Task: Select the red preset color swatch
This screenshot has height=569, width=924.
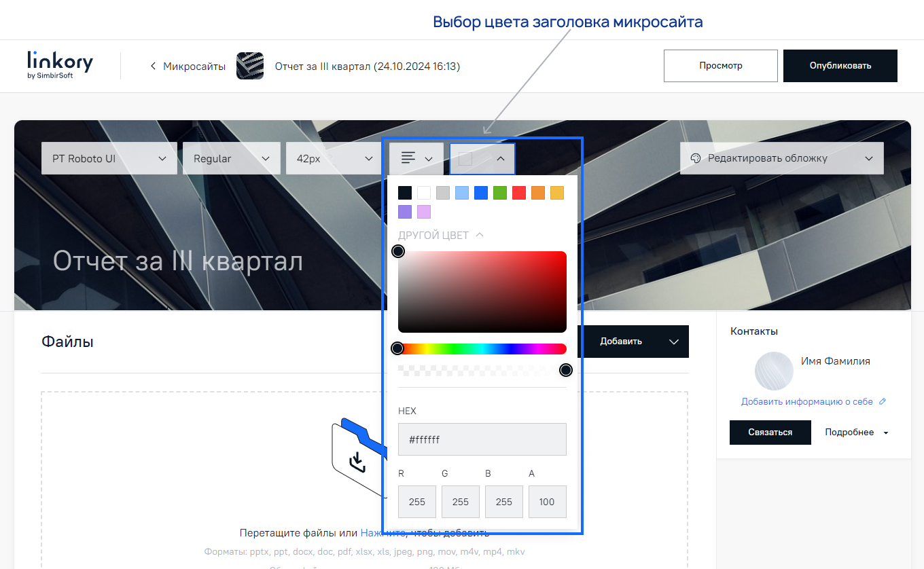Action: tap(518, 192)
